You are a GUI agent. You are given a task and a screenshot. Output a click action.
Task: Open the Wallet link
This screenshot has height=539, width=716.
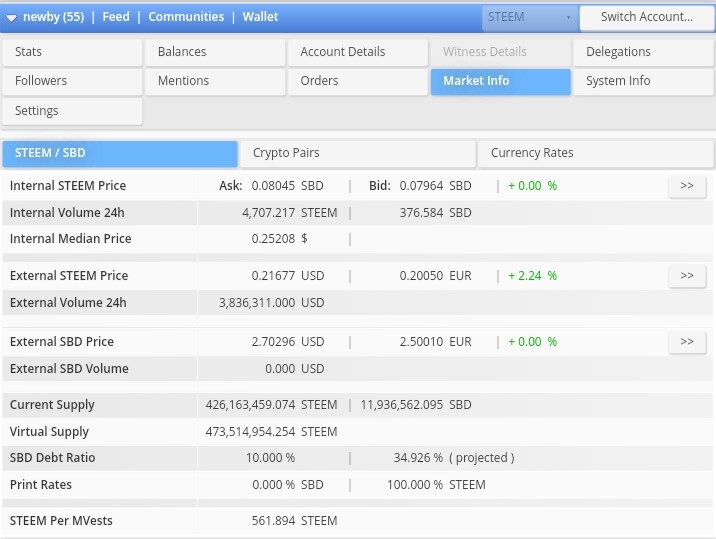(x=260, y=17)
